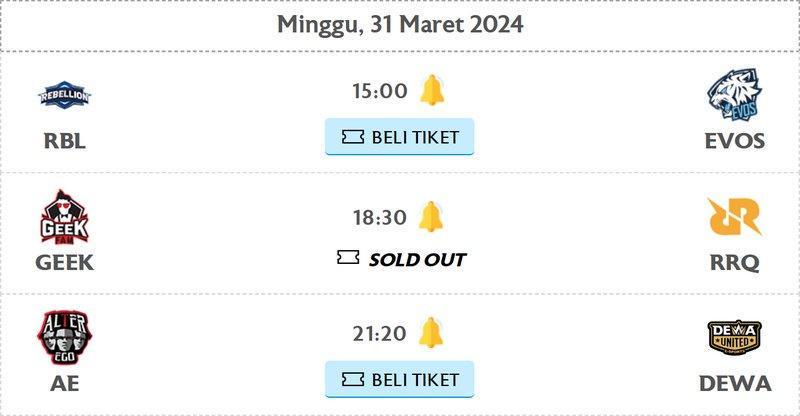Toggle reminder bell for 18:30 match

[431, 216]
